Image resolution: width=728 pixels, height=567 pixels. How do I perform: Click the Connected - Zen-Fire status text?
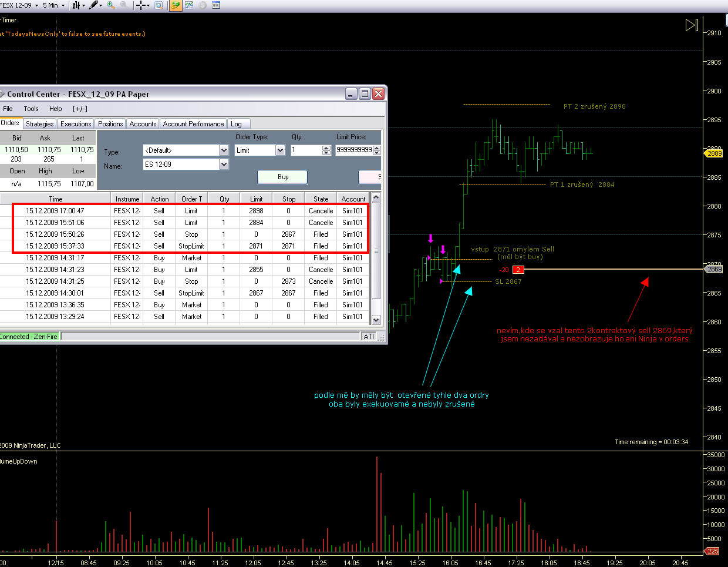pyautogui.click(x=29, y=337)
